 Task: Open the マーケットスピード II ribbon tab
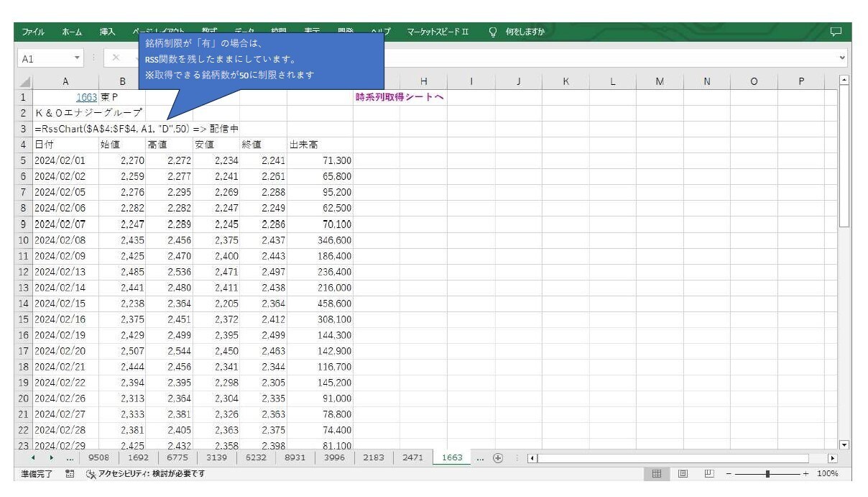438,32
